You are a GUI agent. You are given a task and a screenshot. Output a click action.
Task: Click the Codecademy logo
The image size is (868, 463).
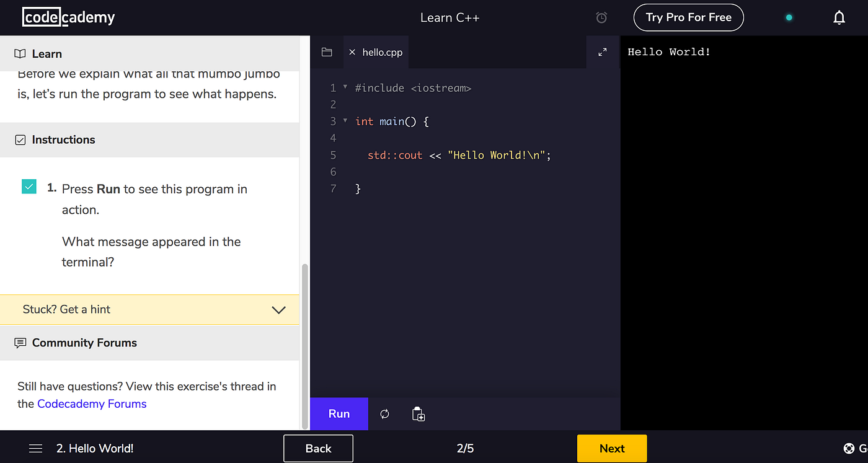click(x=68, y=17)
